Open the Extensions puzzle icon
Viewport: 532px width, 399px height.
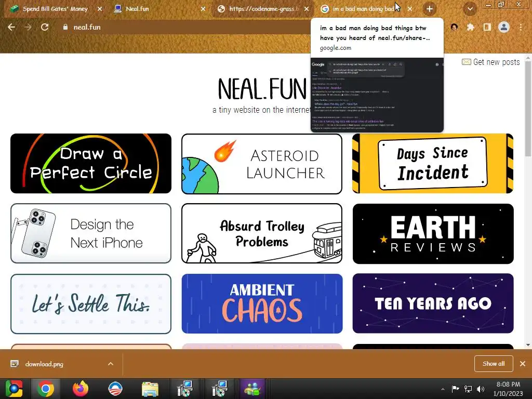pyautogui.click(x=471, y=27)
